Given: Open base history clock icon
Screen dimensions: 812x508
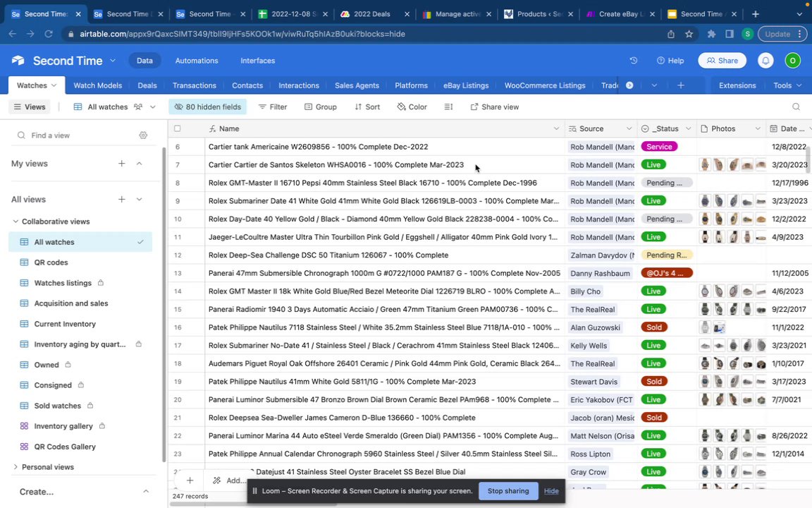Looking at the screenshot, I should tap(634, 61).
